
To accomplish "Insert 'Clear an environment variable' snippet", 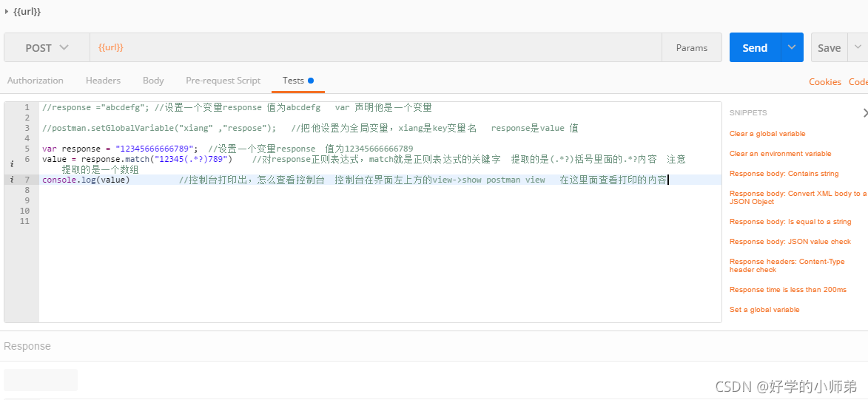I will point(780,154).
